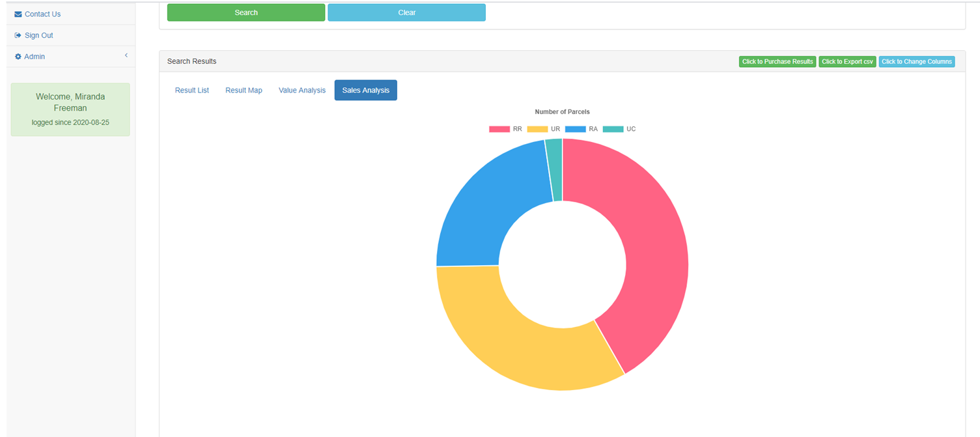Open the Contact Us link
Viewport: 980px width, 437px height.
tap(42, 14)
